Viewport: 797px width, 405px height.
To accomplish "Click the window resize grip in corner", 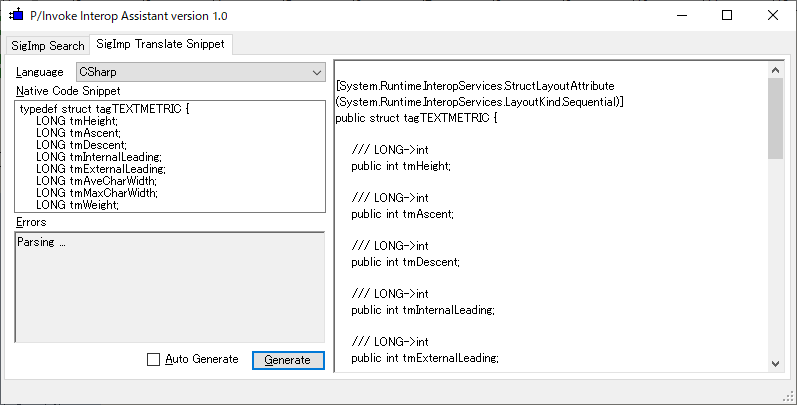I will pos(788,396).
